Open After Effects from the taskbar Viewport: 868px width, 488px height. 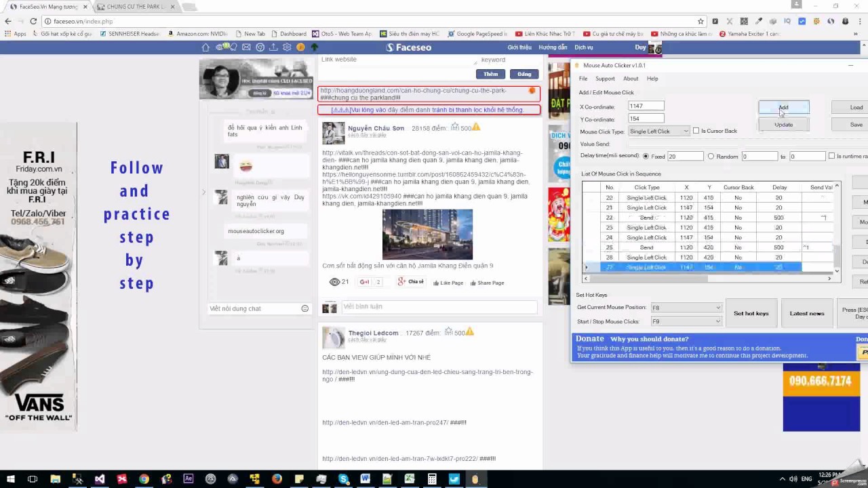point(189,479)
